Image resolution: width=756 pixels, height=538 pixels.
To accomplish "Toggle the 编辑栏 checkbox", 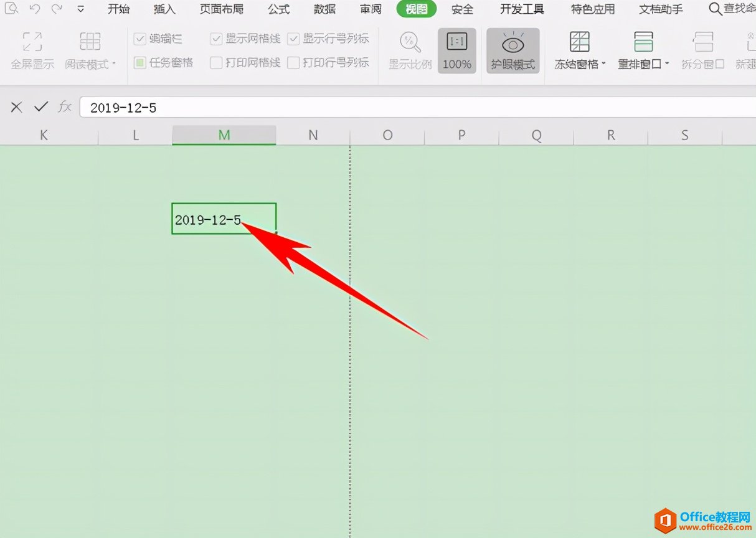I will pyautogui.click(x=139, y=39).
